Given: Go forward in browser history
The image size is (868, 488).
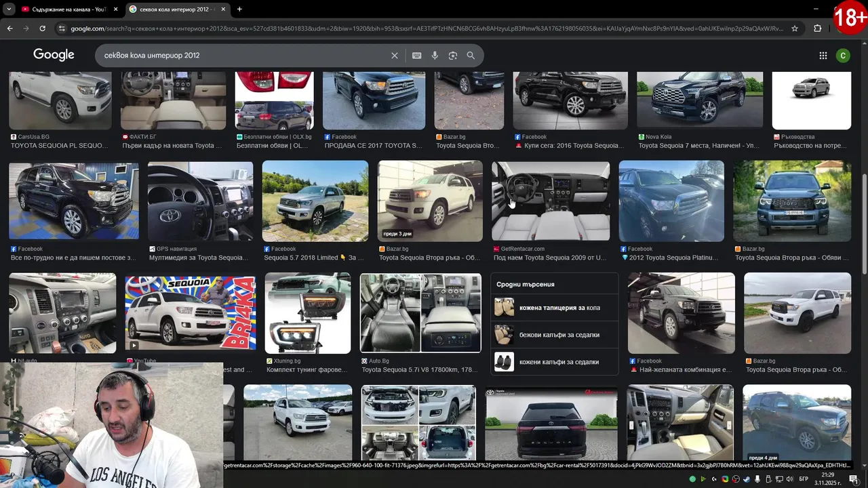Looking at the screenshot, I should 26,28.
